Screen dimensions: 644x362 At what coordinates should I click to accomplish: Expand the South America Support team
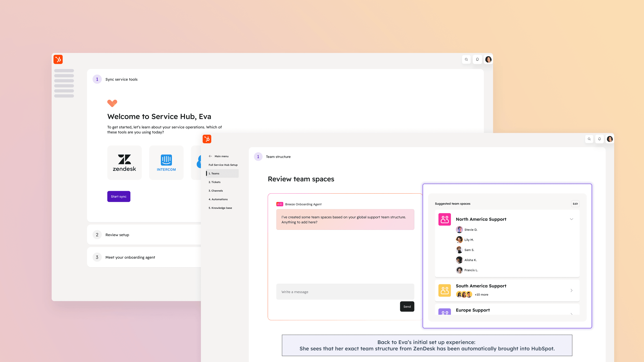coord(571,290)
